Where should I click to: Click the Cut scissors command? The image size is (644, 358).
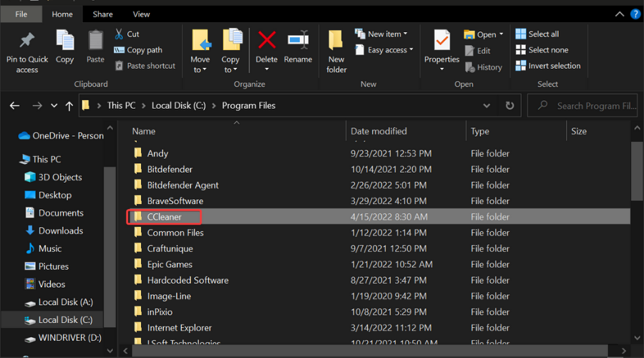127,34
